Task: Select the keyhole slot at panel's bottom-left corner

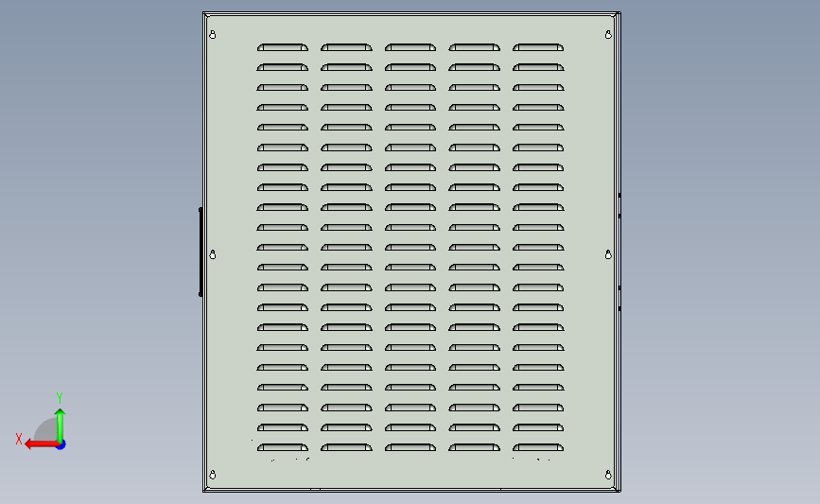Action: click(x=212, y=475)
